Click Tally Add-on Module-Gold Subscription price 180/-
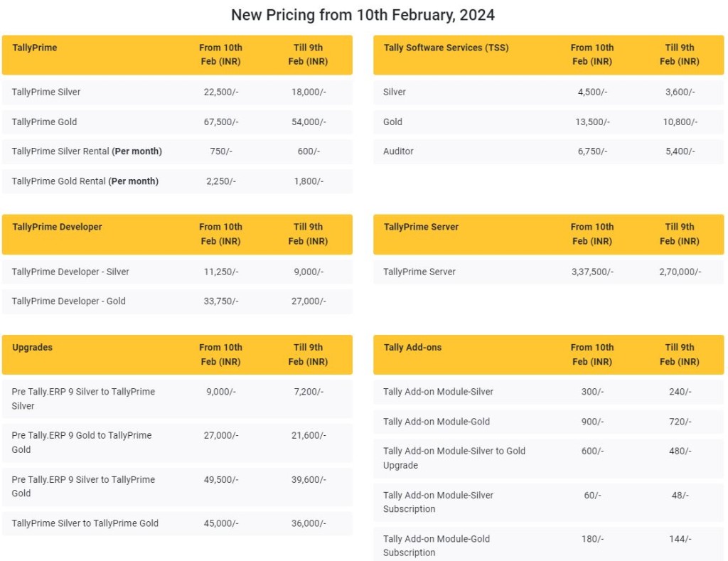Viewport: 728px width, 561px height. (592, 539)
